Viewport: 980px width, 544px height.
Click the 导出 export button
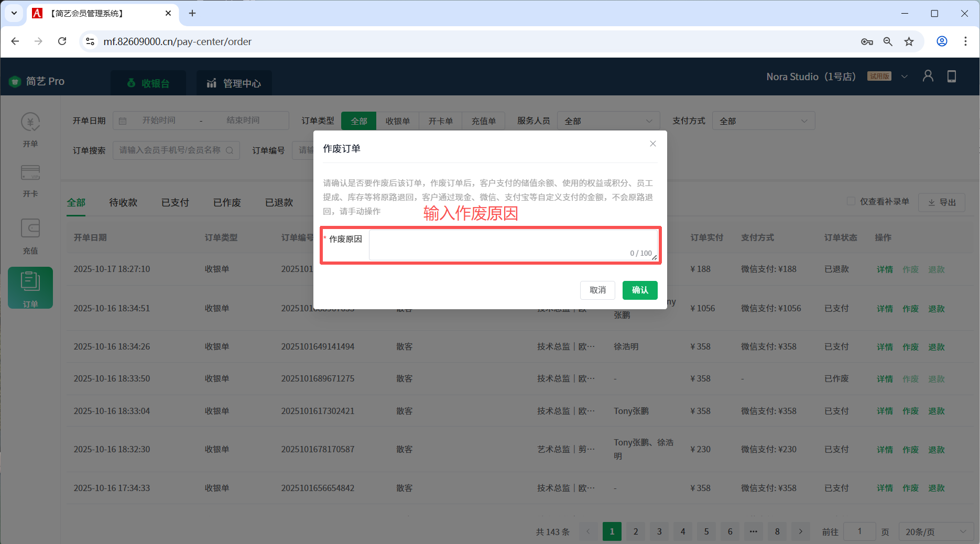tap(942, 202)
